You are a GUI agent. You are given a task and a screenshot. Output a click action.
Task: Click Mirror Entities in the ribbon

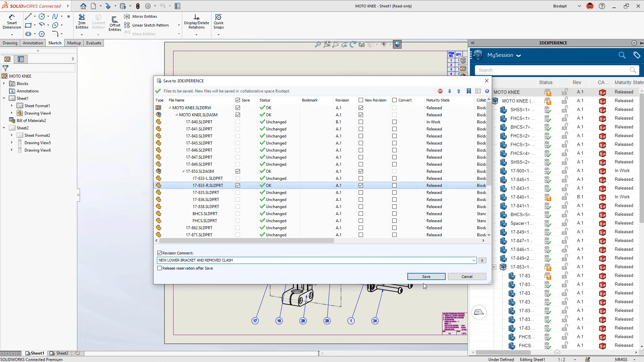(140, 16)
